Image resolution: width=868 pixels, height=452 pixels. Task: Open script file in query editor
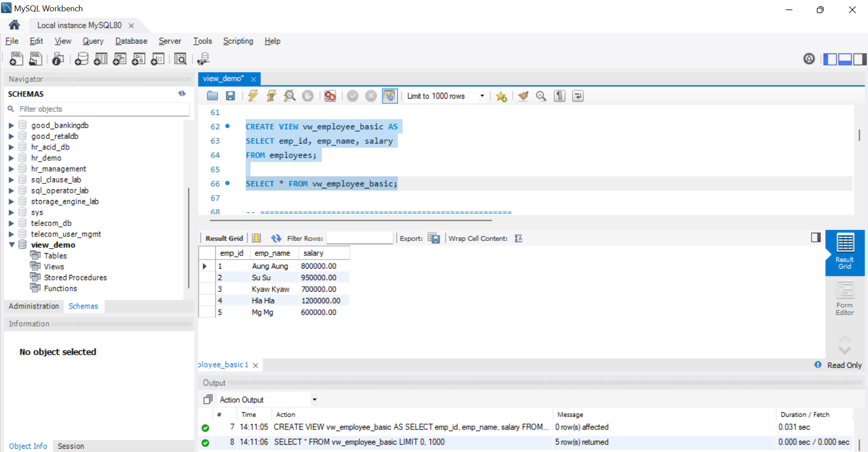(x=212, y=96)
